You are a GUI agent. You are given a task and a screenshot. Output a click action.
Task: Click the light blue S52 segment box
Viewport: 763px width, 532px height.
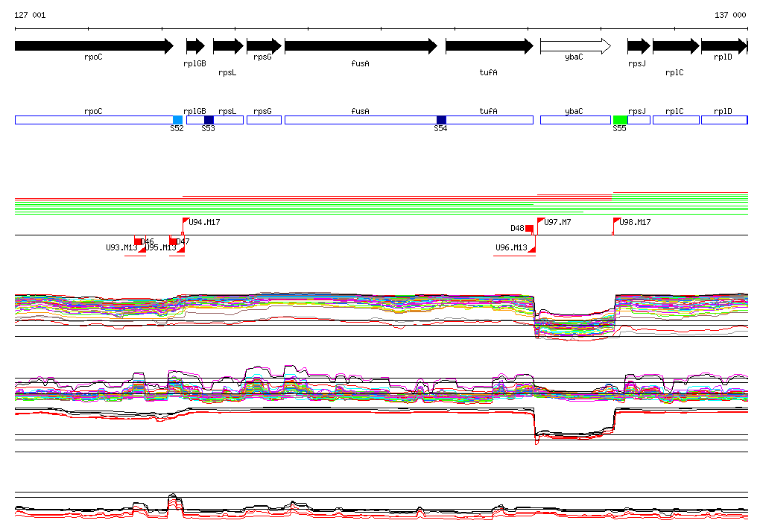177,120
